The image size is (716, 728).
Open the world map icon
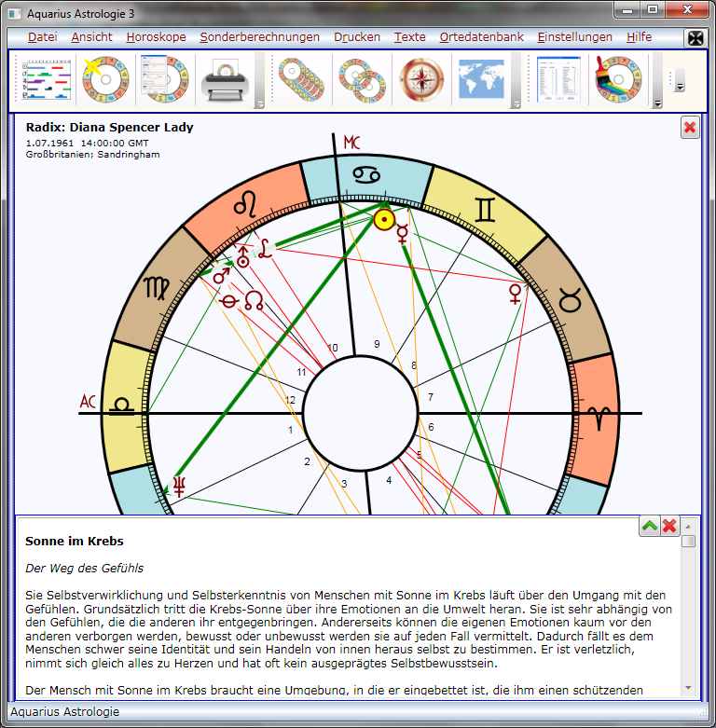(x=481, y=79)
